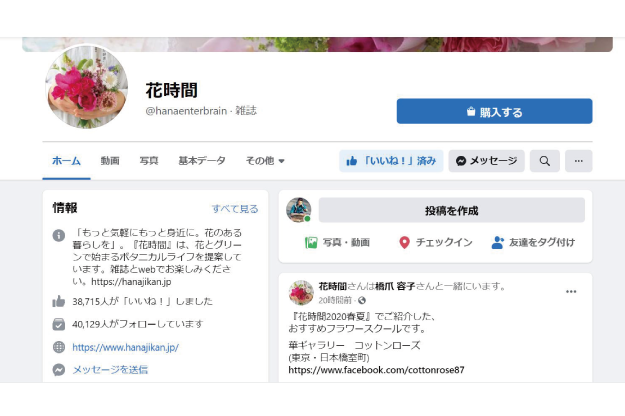Viewport: 625px width, 416px height.
Task: Click the https://hanajikan.jp text in description
Action: [x=131, y=282]
